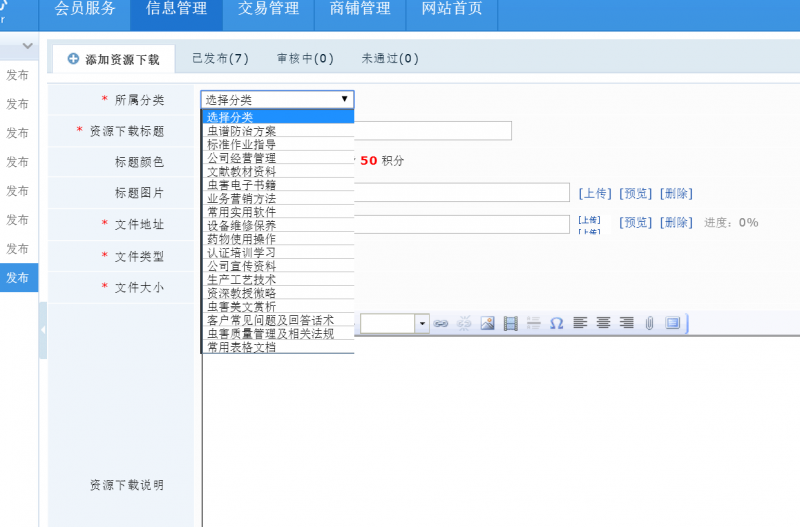Choose 业务营销方法 in the dropdown

click(278, 198)
